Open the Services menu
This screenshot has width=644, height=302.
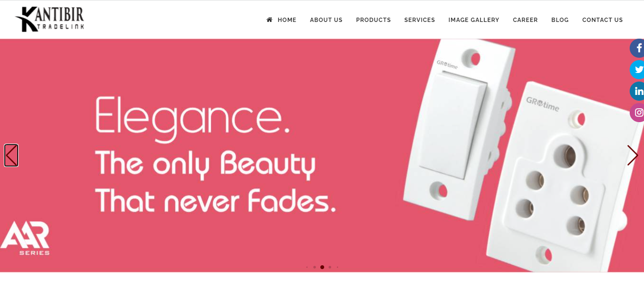tap(420, 20)
